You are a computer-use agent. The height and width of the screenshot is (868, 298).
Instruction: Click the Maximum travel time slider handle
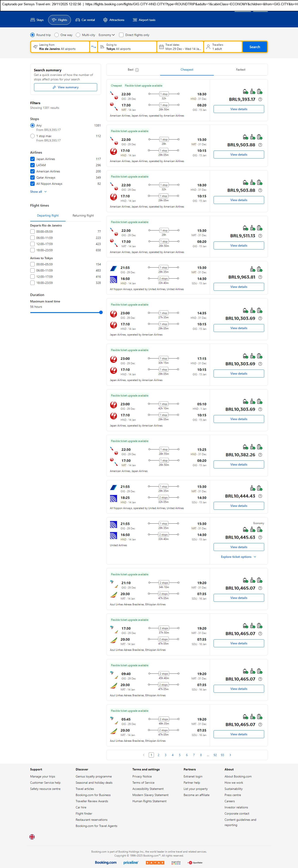(x=101, y=312)
